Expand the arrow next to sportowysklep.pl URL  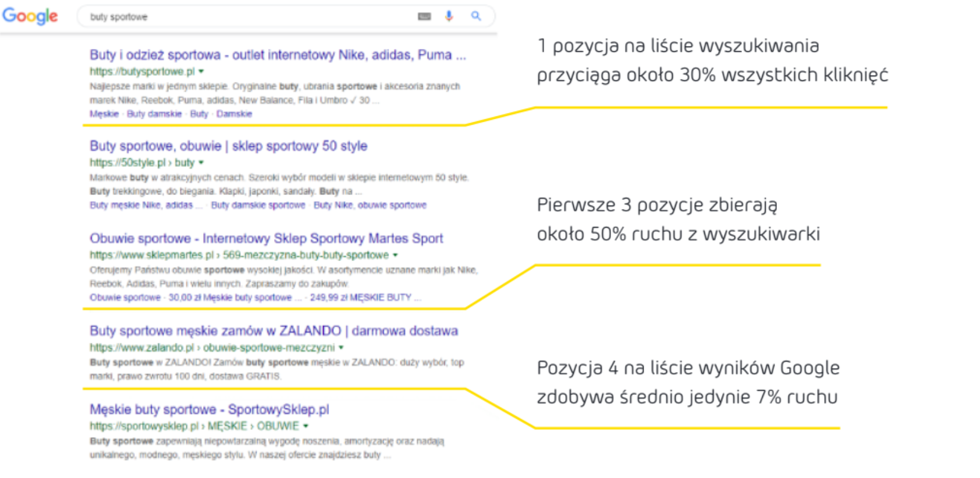pos(306,426)
